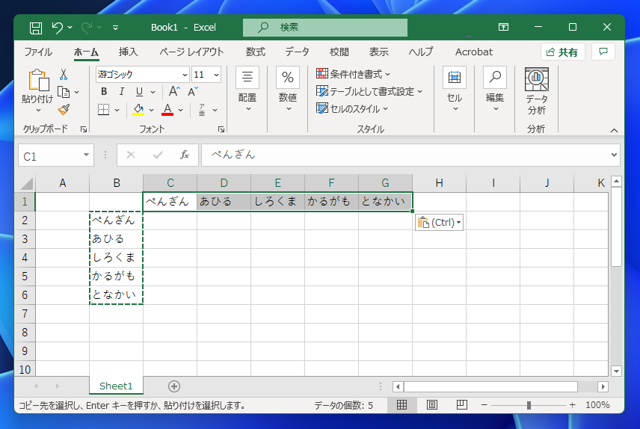The image size is (640, 429).
Task: Switch to Normal view in status bar
Action: click(402, 405)
